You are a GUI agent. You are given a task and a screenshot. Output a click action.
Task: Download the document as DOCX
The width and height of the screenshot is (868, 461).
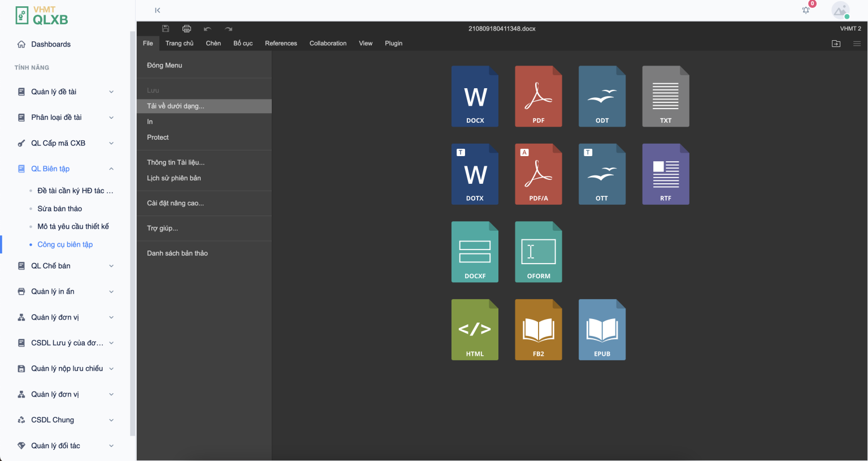point(475,96)
